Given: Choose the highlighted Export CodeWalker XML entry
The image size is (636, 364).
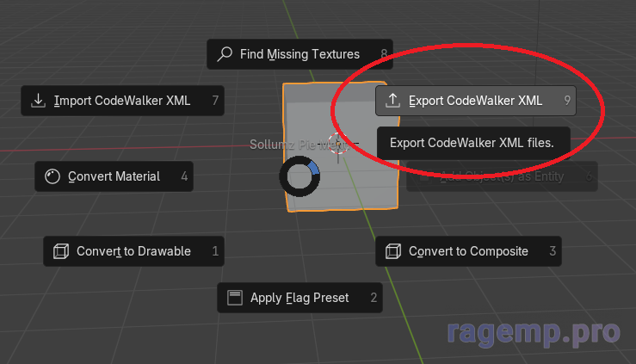Looking at the screenshot, I should point(475,101).
